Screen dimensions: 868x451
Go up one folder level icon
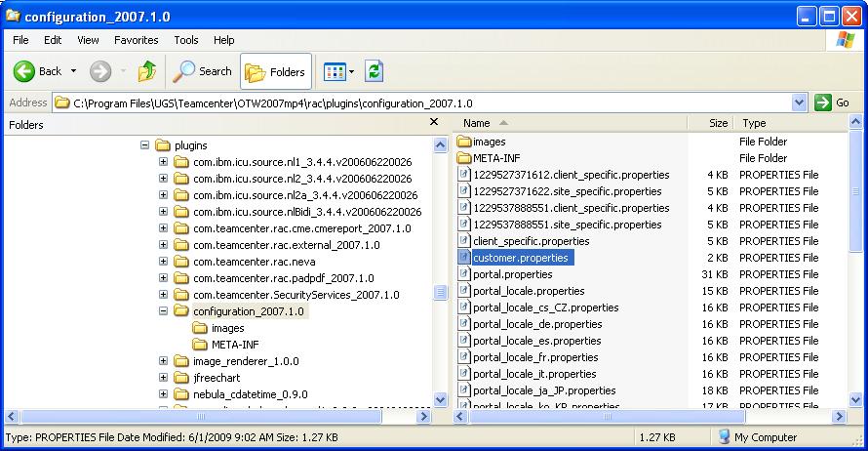[x=146, y=71]
